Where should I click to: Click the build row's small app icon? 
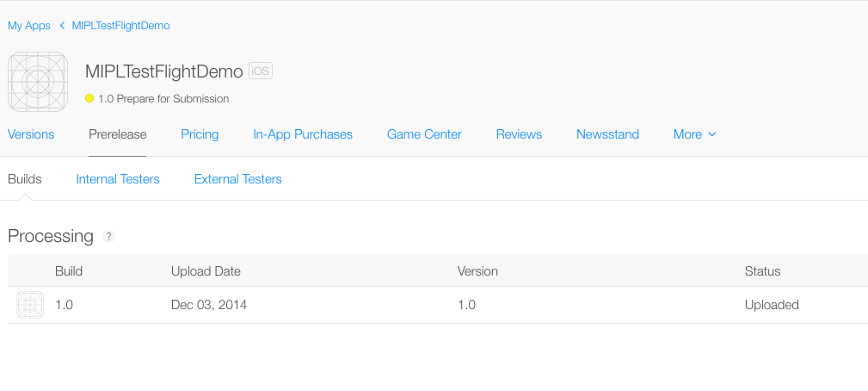point(30,305)
